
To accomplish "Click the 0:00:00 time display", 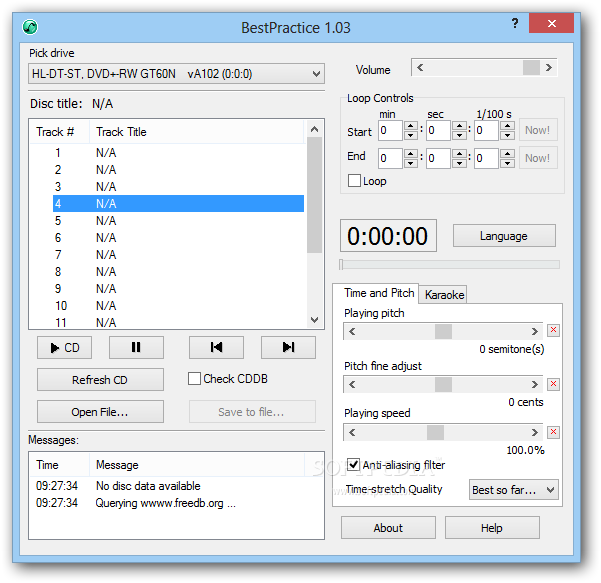I will coord(388,235).
